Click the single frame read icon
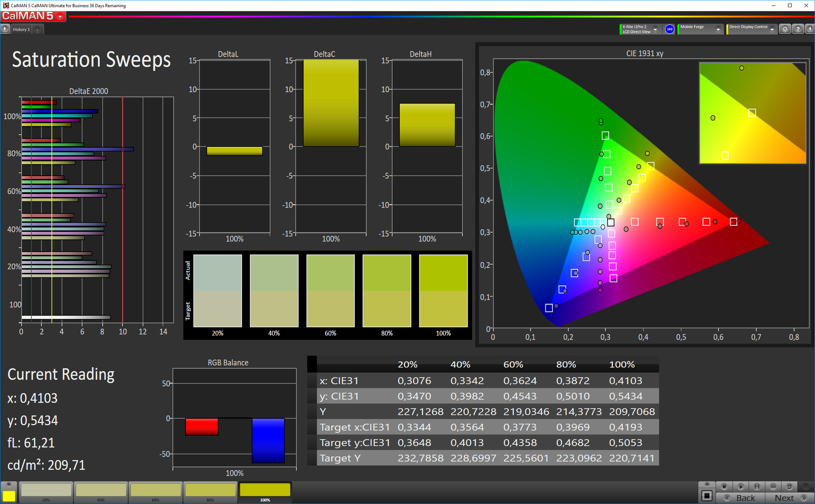This screenshot has width=815, height=504. click(757, 487)
